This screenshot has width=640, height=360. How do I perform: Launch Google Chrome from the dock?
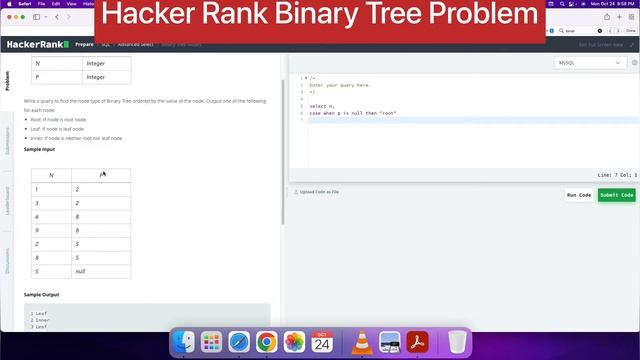pos(267,342)
